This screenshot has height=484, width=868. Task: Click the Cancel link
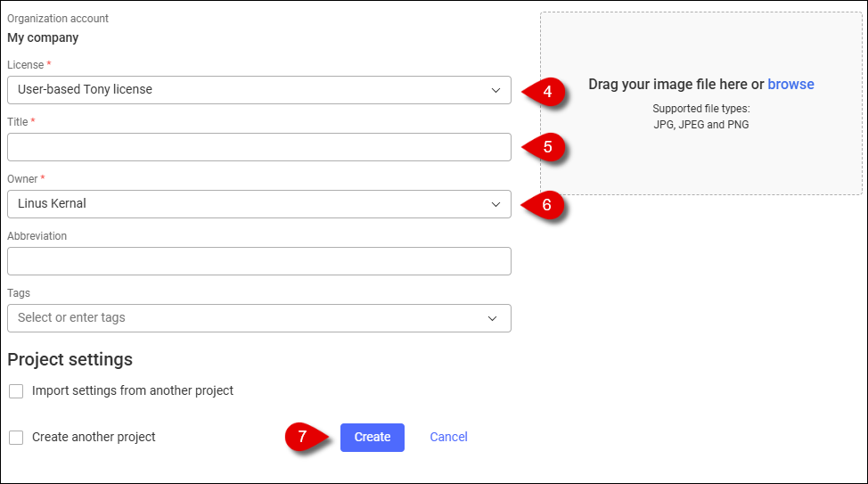[x=448, y=437]
